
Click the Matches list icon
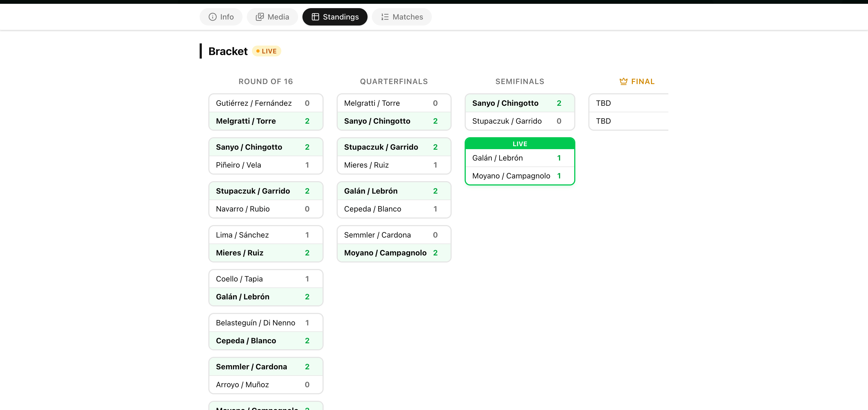[385, 17]
